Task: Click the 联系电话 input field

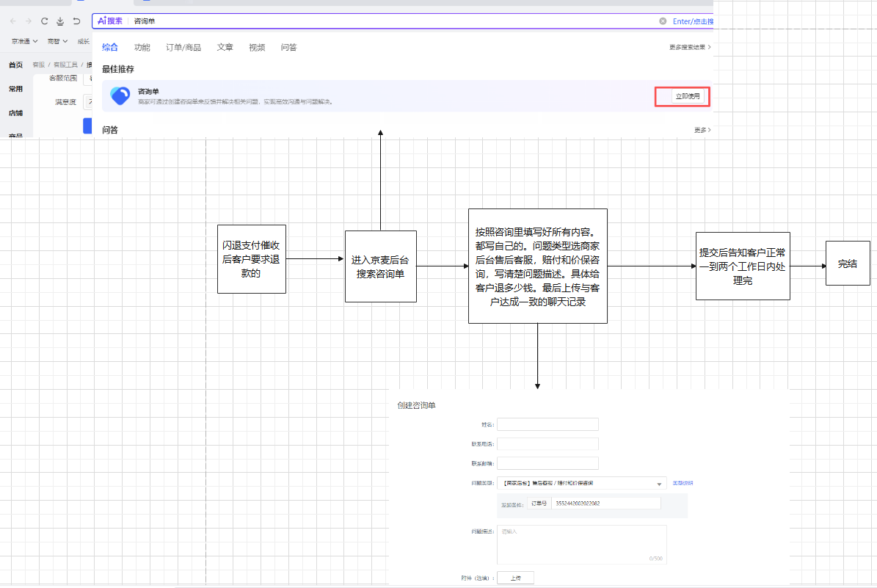Action: click(x=547, y=444)
